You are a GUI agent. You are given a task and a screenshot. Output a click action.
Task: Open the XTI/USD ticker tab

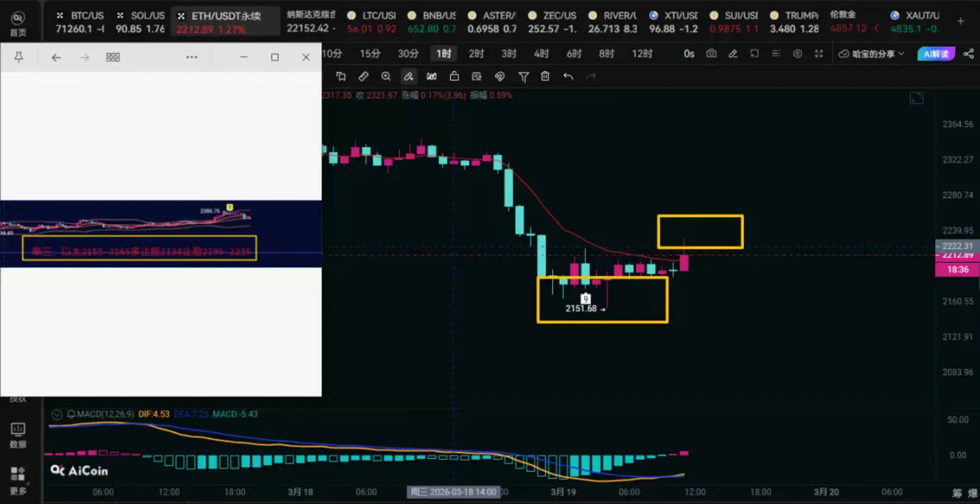tap(674, 22)
